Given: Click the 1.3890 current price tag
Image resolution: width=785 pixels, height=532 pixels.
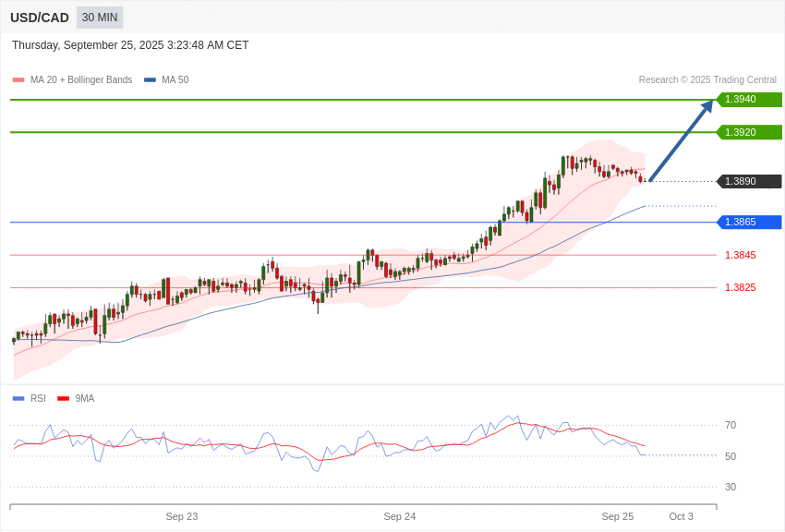Looking at the screenshot, I should 749,182.
